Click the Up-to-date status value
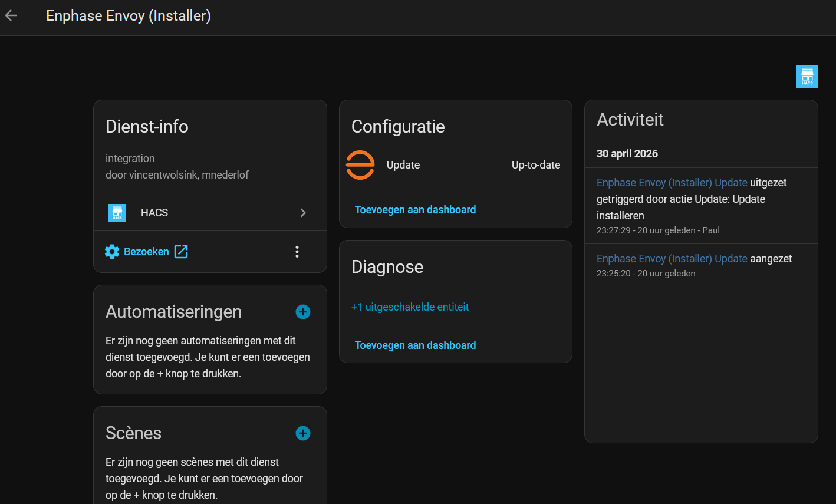Viewport: 836px width, 504px height. 536,165
